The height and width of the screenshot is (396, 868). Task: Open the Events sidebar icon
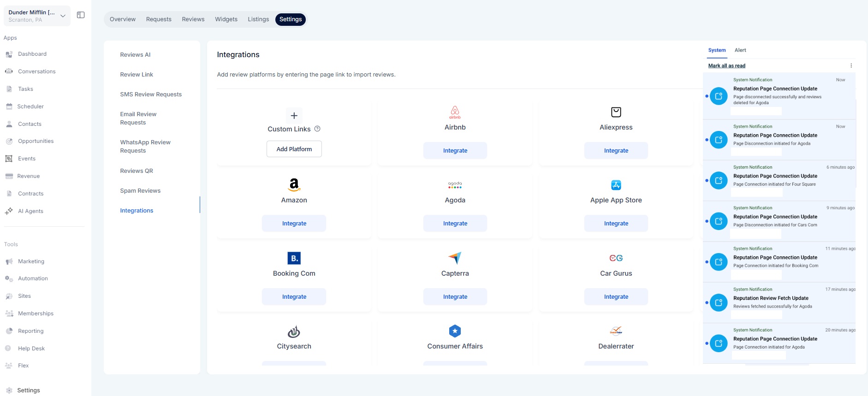point(9,159)
